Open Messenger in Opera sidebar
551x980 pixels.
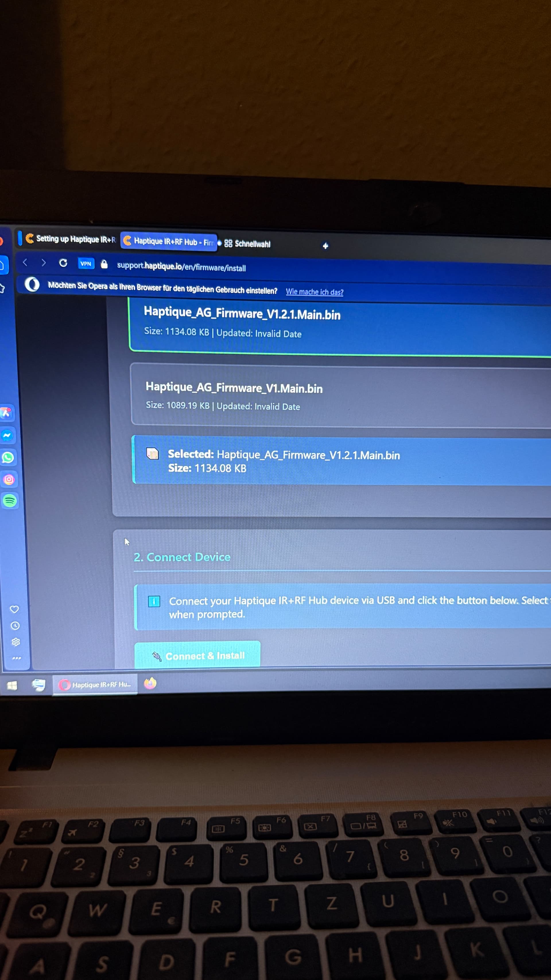click(7, 436)
